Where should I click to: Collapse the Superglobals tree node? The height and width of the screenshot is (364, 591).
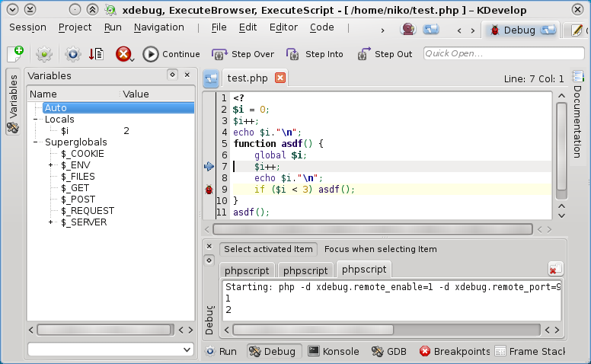click(x=36, y=142)
